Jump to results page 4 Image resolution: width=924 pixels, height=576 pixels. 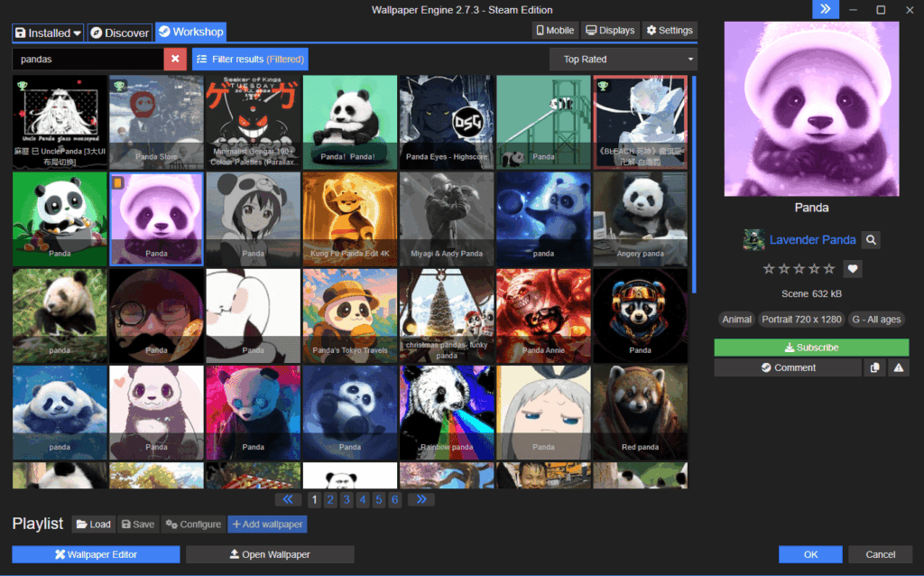363,500
